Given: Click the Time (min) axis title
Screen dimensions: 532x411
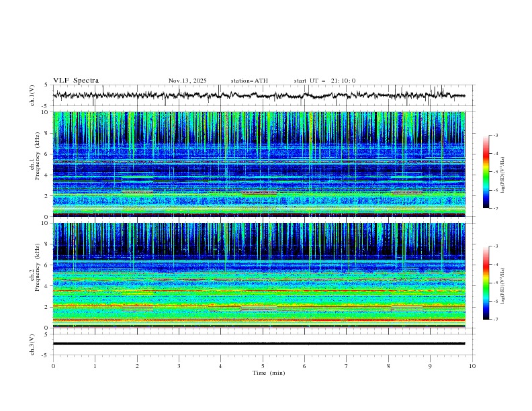Looking at the screenshot, I should (x=267, y=373).
